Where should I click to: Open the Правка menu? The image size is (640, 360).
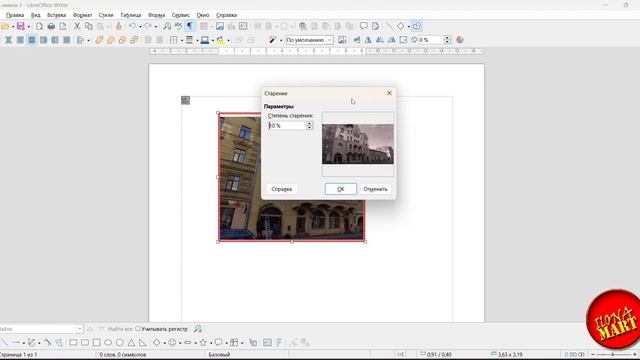pyautogui.click(x=15, y=15)
